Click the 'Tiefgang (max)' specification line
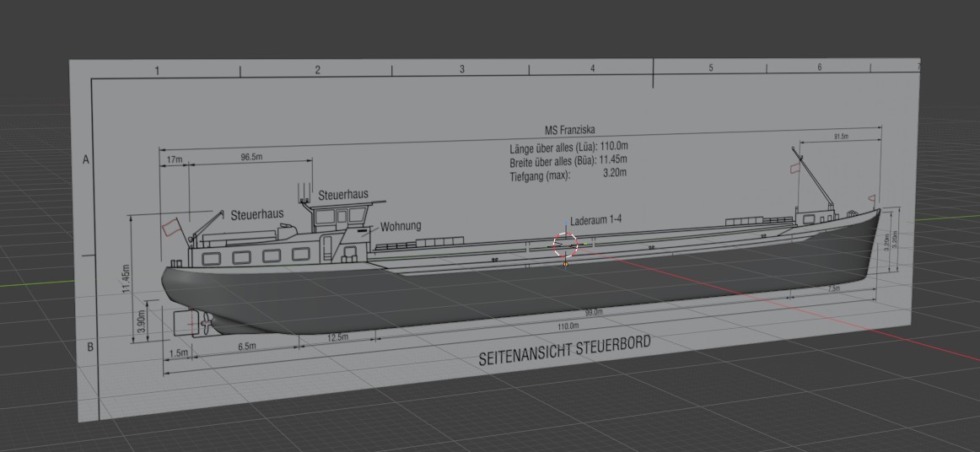980x452 pixels. [x=568, y=175]
